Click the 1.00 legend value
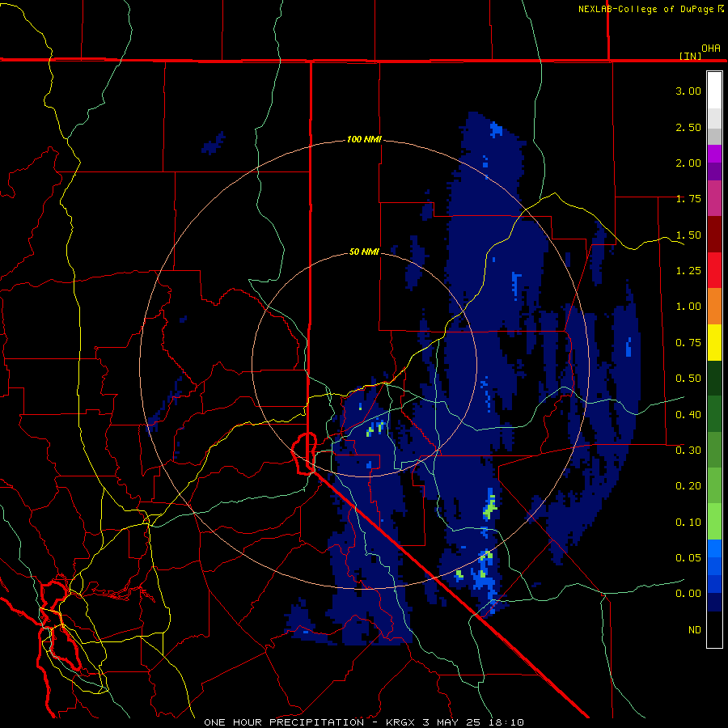This screenshot has width=728, height=728. pos(688,307)
